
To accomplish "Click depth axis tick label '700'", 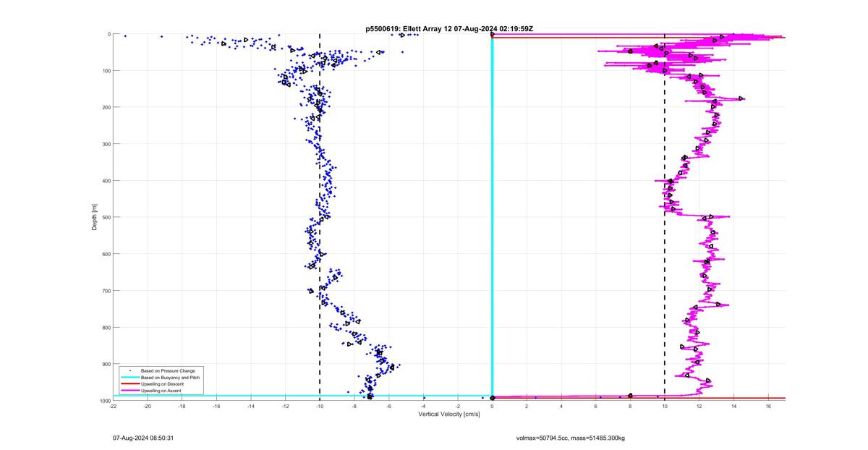I will pos(106,291).
